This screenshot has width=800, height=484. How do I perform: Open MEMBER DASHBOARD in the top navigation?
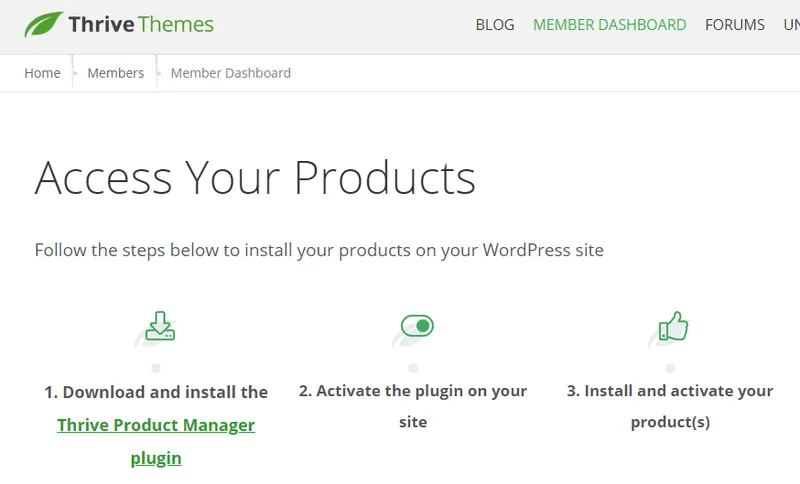[609, 24]
